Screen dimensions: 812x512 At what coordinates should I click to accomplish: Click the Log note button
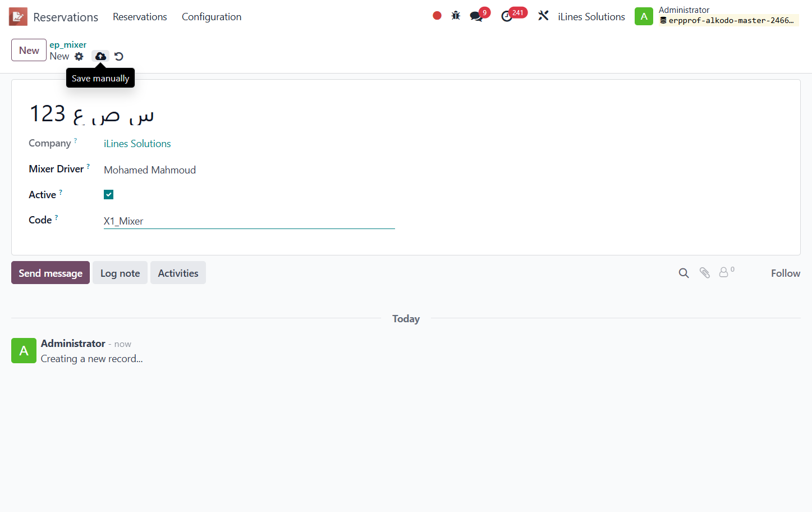[x=120, y=273]
